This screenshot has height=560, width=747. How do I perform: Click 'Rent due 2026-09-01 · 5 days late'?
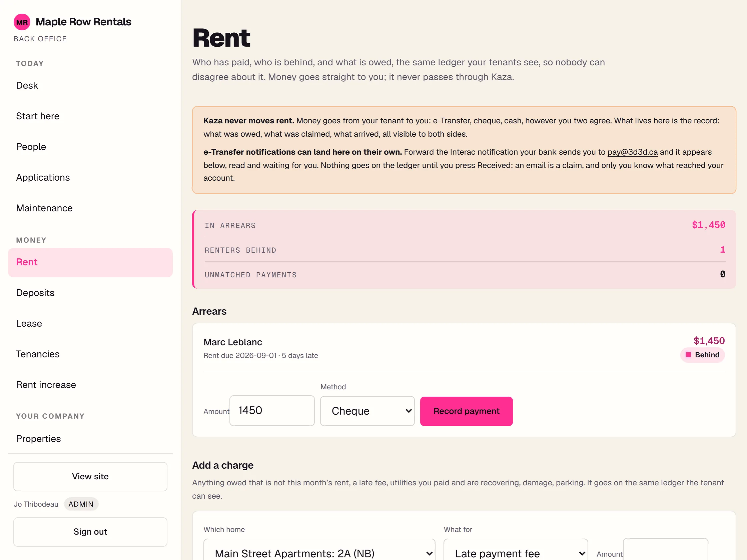[x=261, y=356]
